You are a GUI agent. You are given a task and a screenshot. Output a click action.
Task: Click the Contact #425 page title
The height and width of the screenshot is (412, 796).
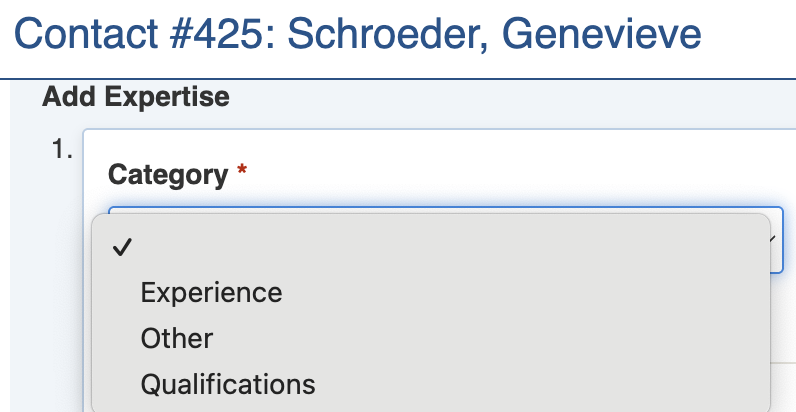pyautogui.click(x=358, y=36)
